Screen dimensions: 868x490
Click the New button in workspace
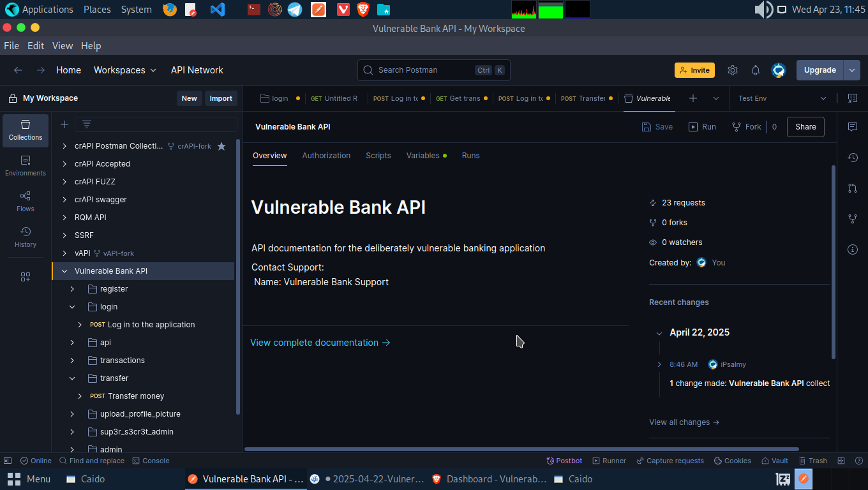(x=189, y=98)
